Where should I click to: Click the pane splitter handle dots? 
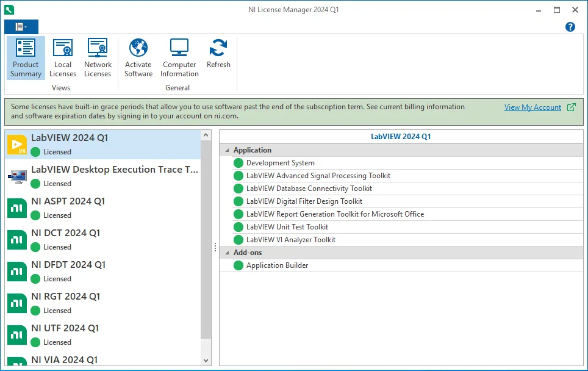tap(215, 247)
